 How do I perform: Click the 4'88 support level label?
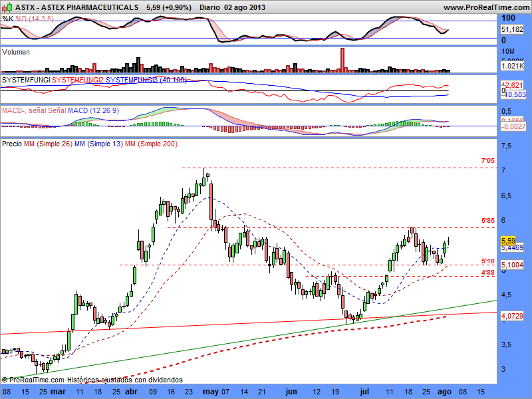point(488,273)
